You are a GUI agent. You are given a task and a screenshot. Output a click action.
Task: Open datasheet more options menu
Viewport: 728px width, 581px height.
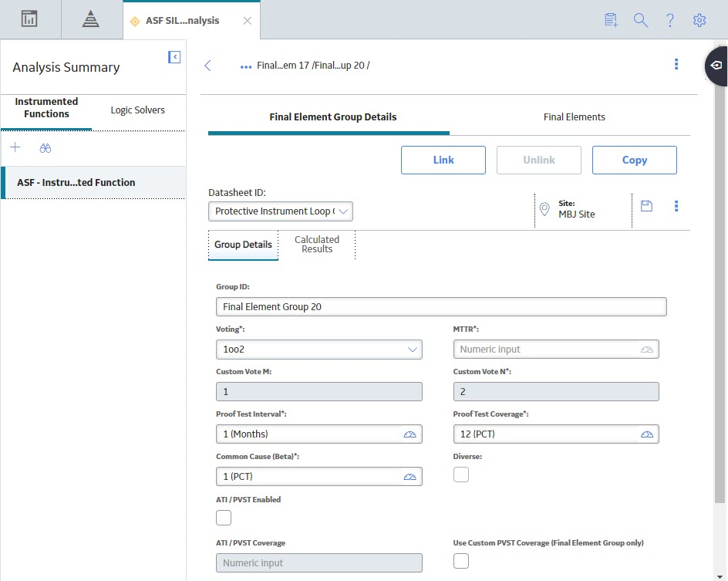coord(676,206)
